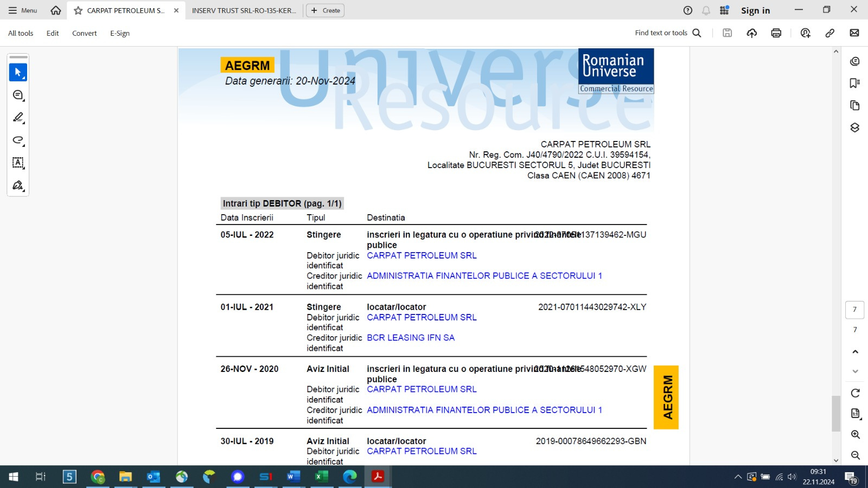Click the share with others icon
Screen dimensions: 868x488
point(806,33)
